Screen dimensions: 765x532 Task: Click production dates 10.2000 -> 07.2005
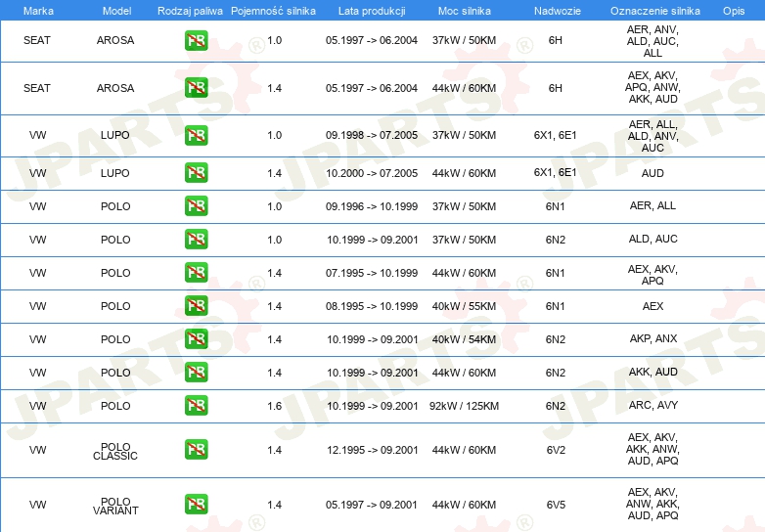(x=372, y=173)
